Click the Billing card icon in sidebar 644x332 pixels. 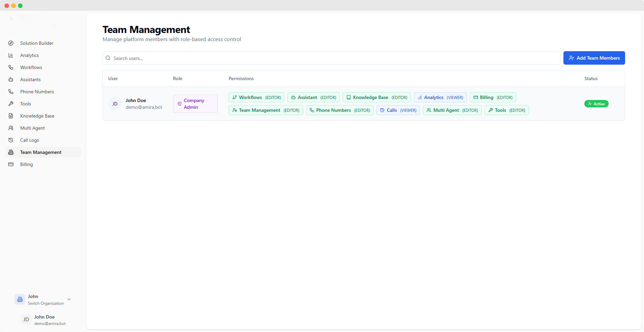[x=11, y=164]
